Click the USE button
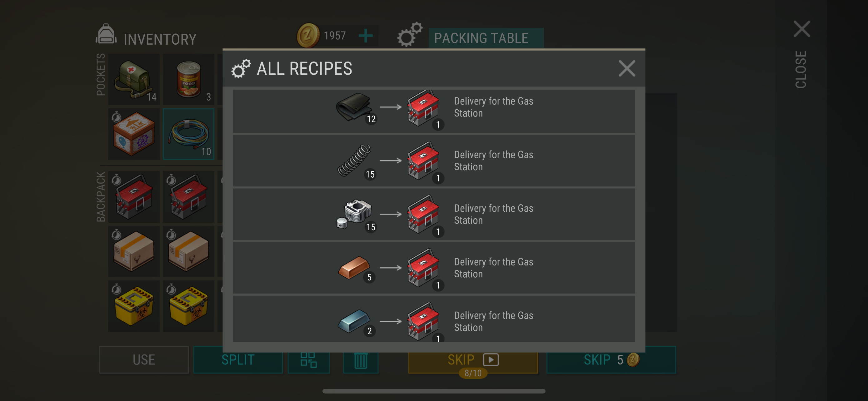 coord(144,359)
